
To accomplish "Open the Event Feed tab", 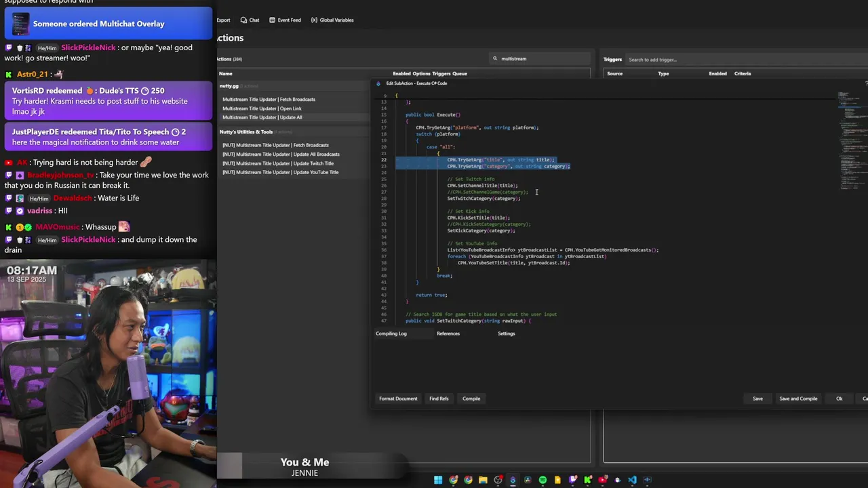I will click(x=285, y=20).
